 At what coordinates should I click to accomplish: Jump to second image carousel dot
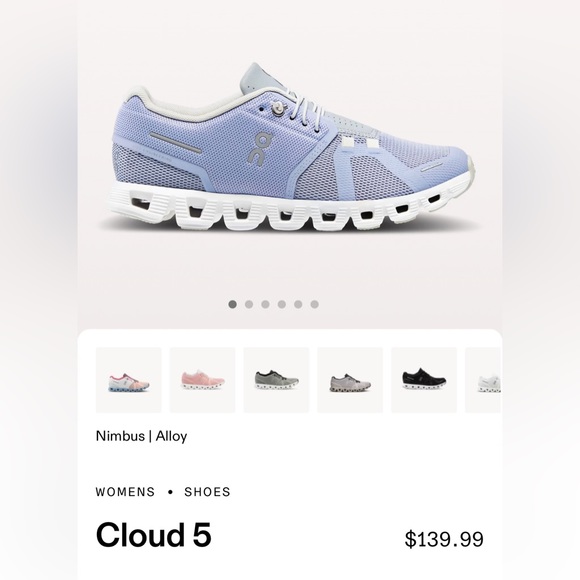point(249,304)
